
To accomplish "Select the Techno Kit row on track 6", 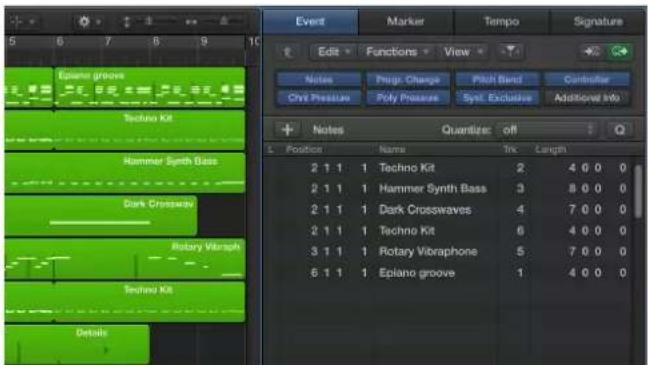I will [x=448, y=231].
